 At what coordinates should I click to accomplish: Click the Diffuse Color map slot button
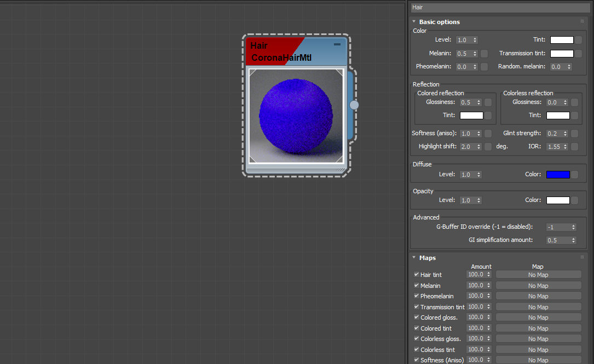(574, 174)
